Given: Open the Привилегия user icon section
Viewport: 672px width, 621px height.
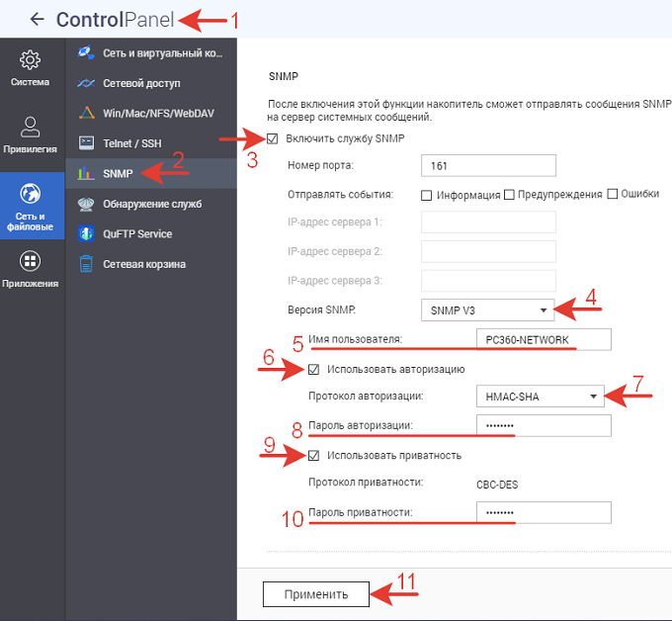Looking at the screenshot, I should 30,127.
